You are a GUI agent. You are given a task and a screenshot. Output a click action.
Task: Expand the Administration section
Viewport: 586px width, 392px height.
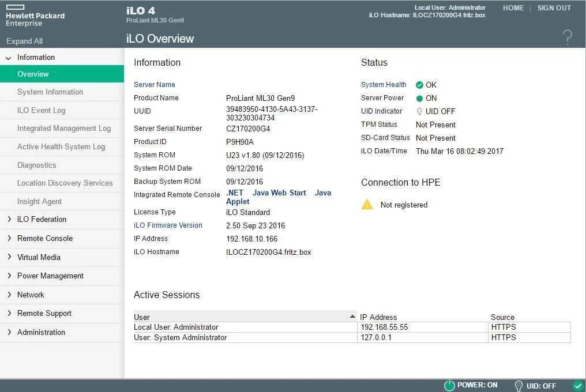click(9, 332)
